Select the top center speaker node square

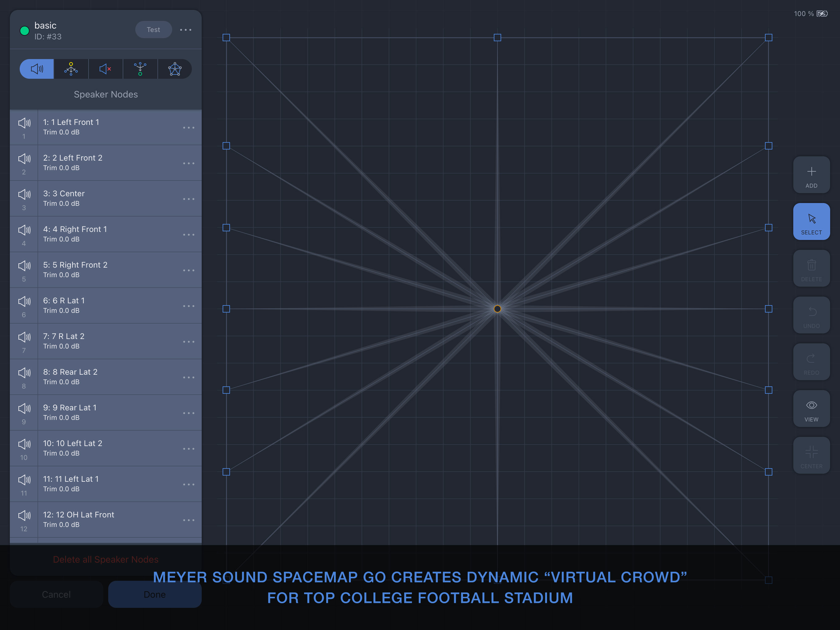pyautogui.click(x=497, y=38)
